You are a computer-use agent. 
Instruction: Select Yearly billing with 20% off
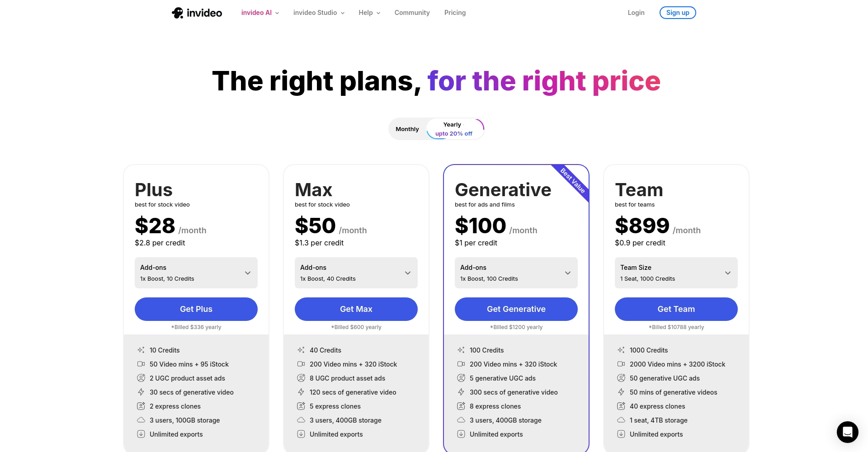coord(454,129)
